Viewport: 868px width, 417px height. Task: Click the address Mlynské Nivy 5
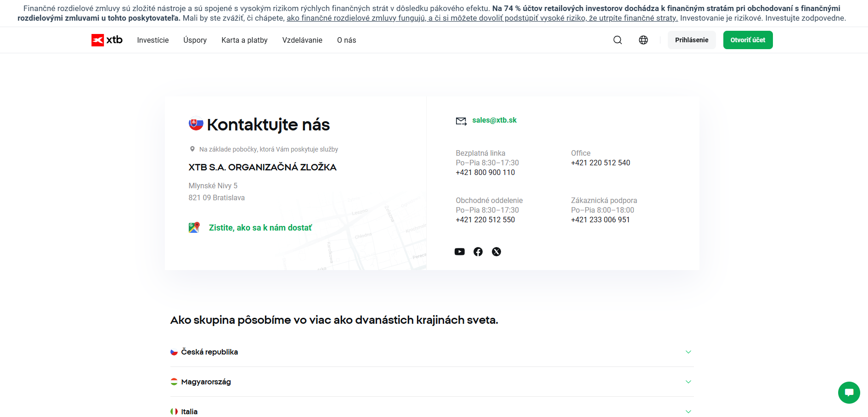(x=213, y=186)
